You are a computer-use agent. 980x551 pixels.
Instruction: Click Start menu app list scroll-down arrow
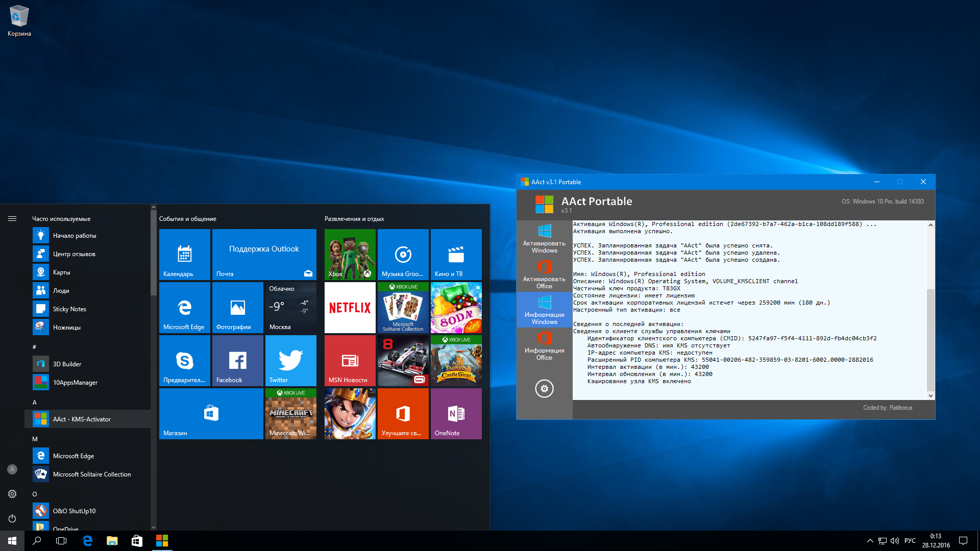(153, 528)
